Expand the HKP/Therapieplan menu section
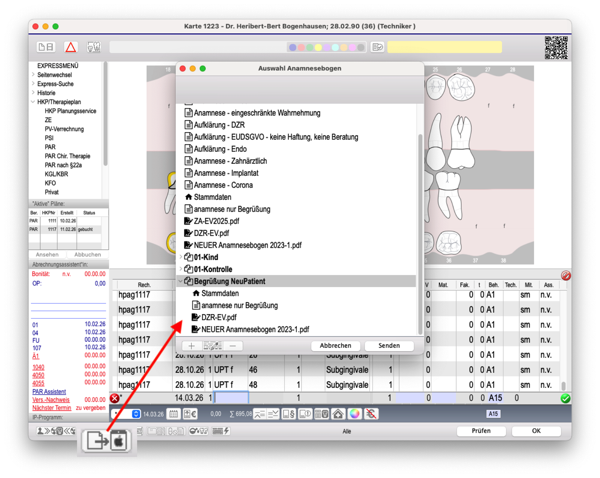This screenshot has width=600, height=478. [33, 102]
